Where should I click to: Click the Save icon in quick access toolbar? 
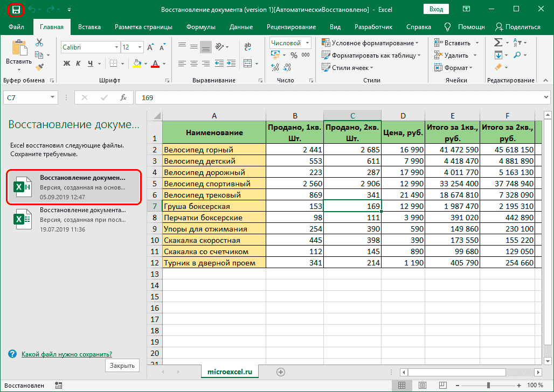[x=16, y=9]
